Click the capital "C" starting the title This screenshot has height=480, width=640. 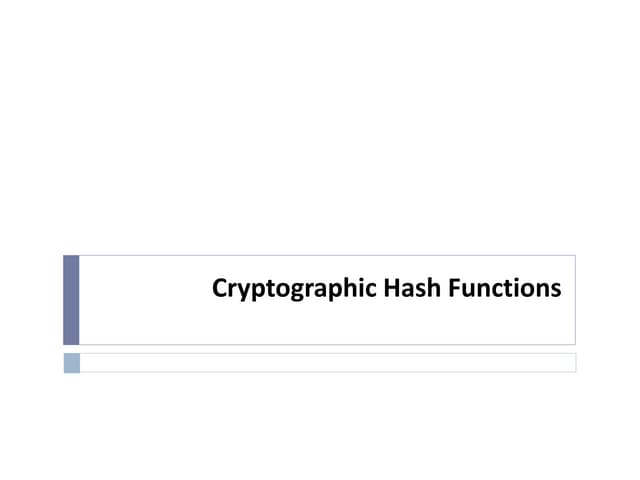pyautogui.click(x=220, y=289)
